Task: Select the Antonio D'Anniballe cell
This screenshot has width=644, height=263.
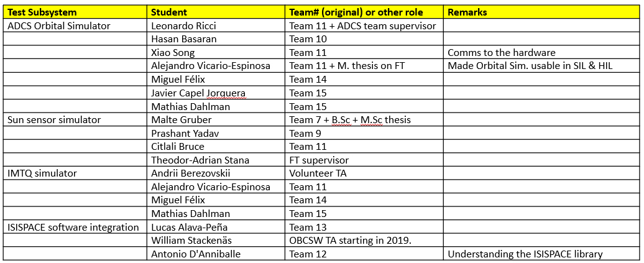Action: 196,254
